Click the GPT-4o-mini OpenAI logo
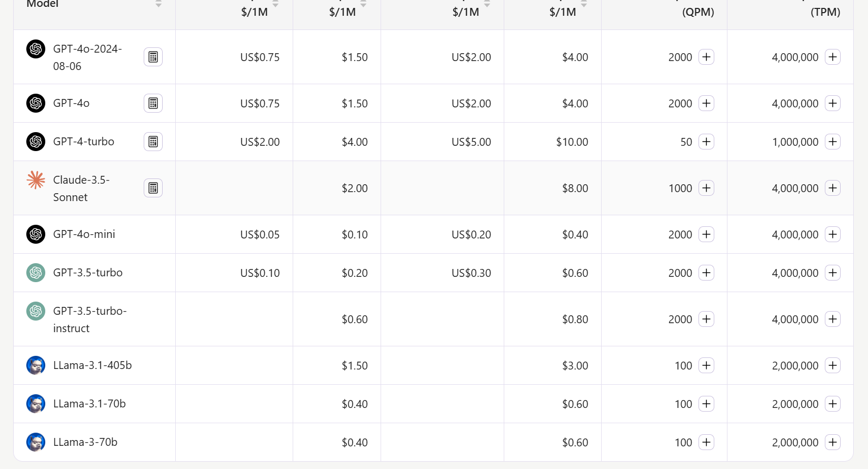The width and height of the screenshot is (868, 469). [x=36, y=234]
